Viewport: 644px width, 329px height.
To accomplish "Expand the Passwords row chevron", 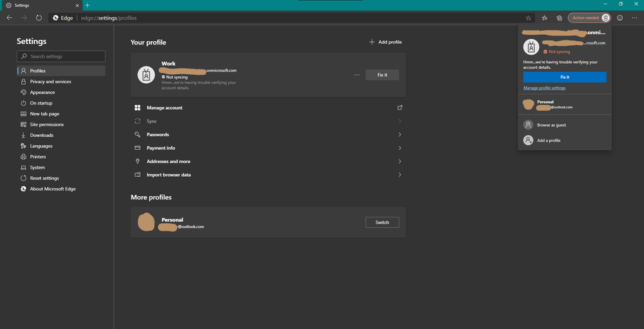I will click(399, 134).
